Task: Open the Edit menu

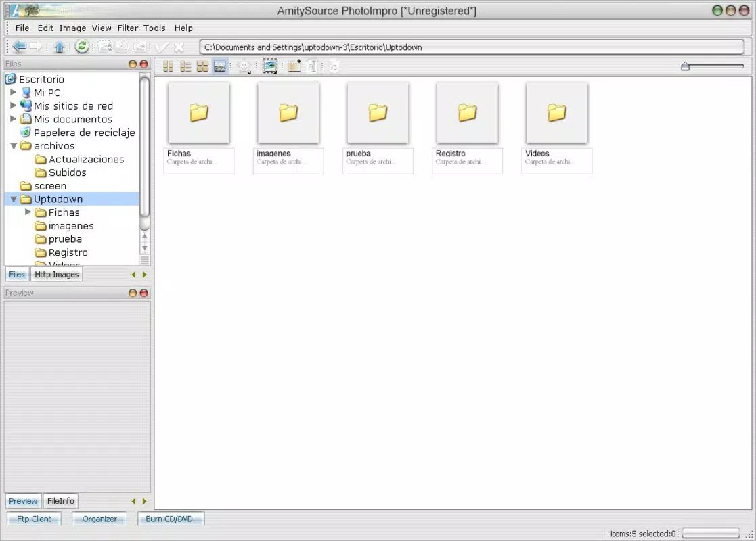Action: coord(45,28)
